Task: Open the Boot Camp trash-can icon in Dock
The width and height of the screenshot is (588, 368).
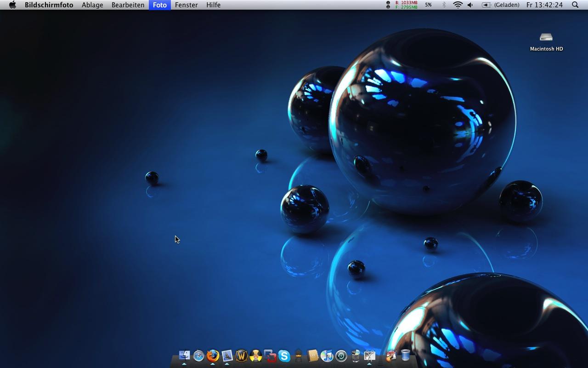Action: tap(355, 356)
